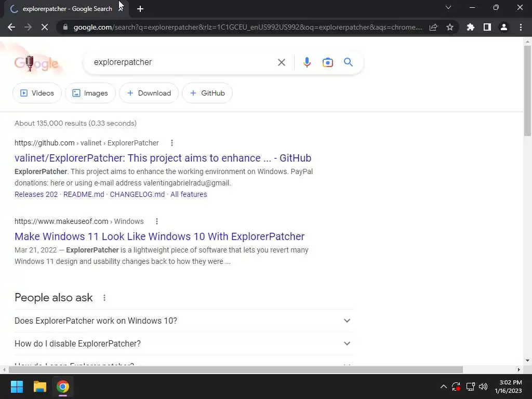The width and height of the screenshot is (532, 399).
Task: Open Chrome's three-dot menu
Action: coord(521,27)
